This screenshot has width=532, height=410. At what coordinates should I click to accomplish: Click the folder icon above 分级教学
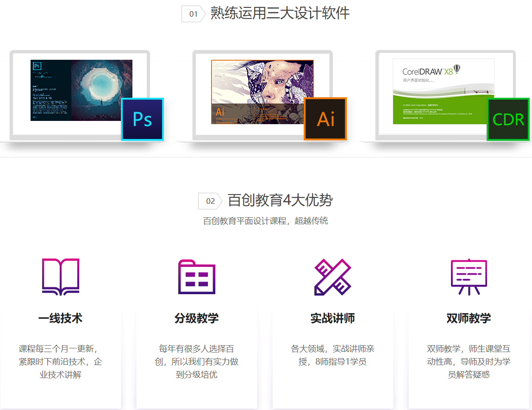[197, 277]
